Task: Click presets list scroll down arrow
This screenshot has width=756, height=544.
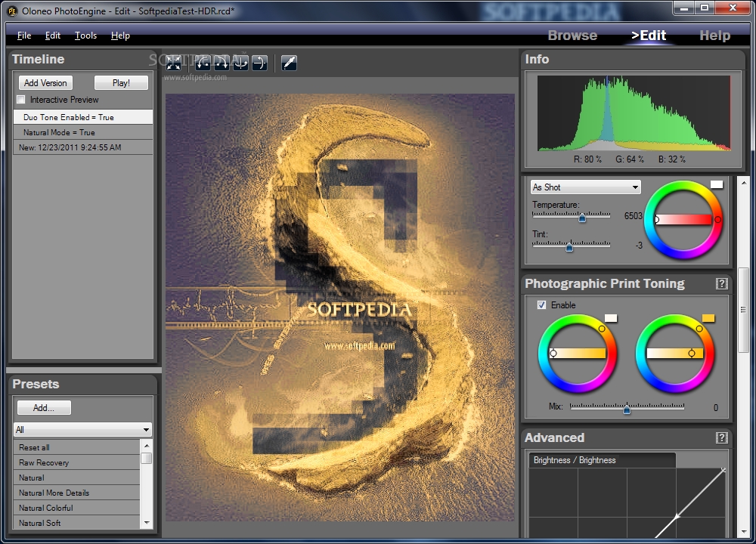Action: (x=147, y=523)
